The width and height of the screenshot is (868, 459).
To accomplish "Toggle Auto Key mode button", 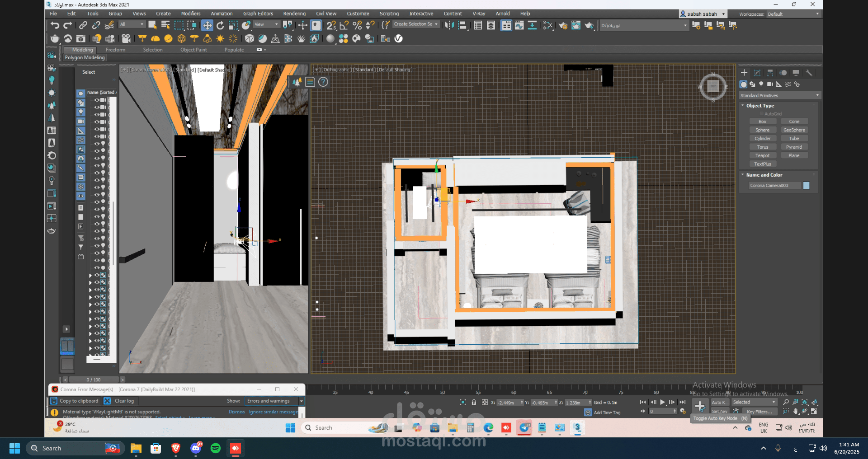I will 719,403.
